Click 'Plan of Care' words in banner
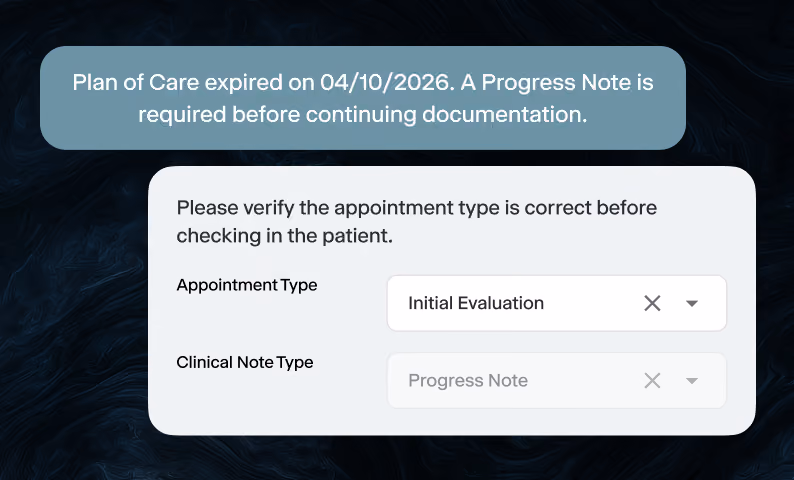The width and height of the screenshot is (794, 480). point(136,83)
